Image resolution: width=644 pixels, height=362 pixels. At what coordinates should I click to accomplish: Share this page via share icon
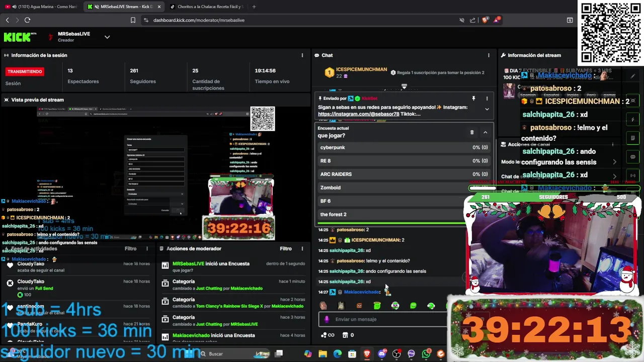coord(472,20)
